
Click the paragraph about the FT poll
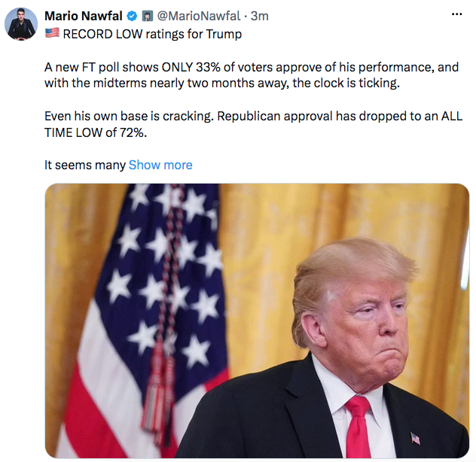252,75
